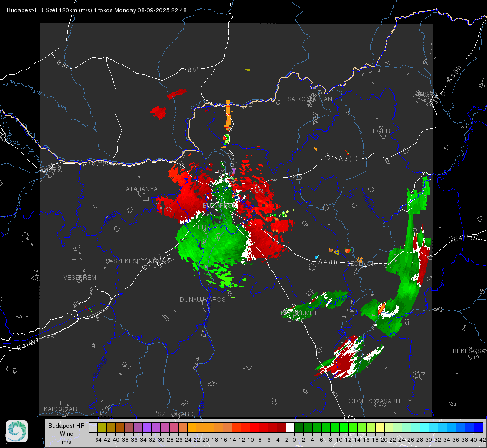Screen dimensions: 487x448
Task: Pick the yellow 18 to 20 legend swatch
Action: (x=380, y=428)
